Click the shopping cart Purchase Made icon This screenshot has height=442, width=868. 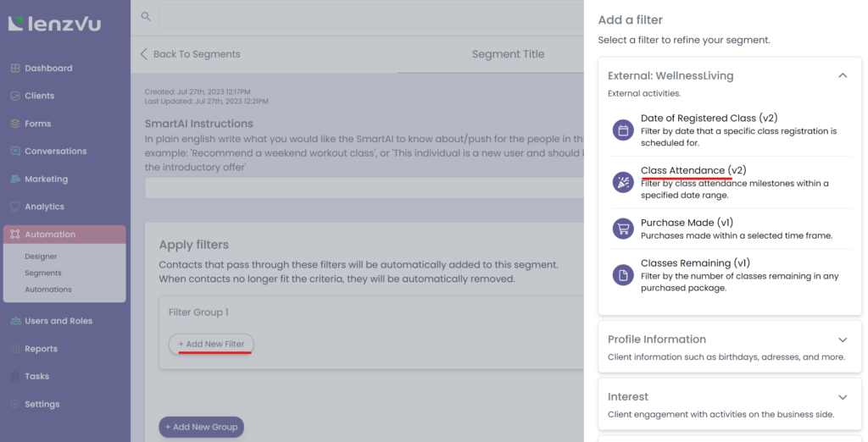point(623,229)
